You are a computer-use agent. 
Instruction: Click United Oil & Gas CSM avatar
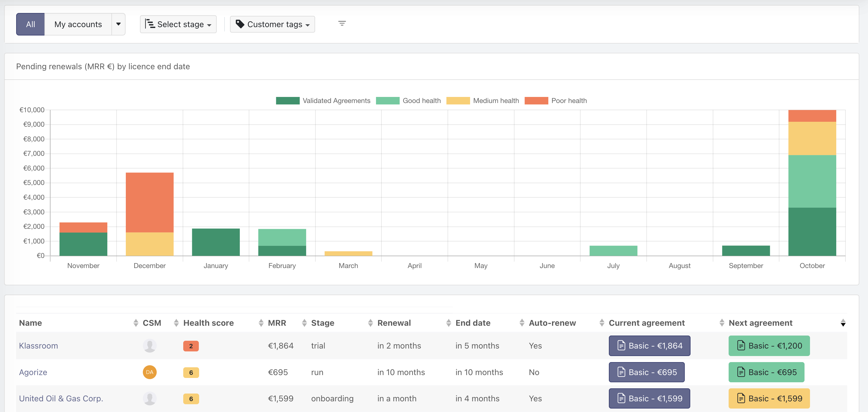tap(149, 398)
